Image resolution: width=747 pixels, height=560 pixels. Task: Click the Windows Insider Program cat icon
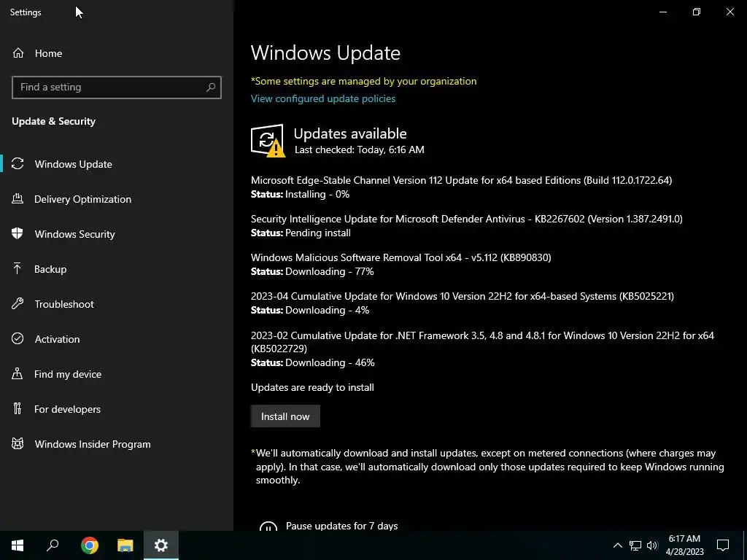18,444
